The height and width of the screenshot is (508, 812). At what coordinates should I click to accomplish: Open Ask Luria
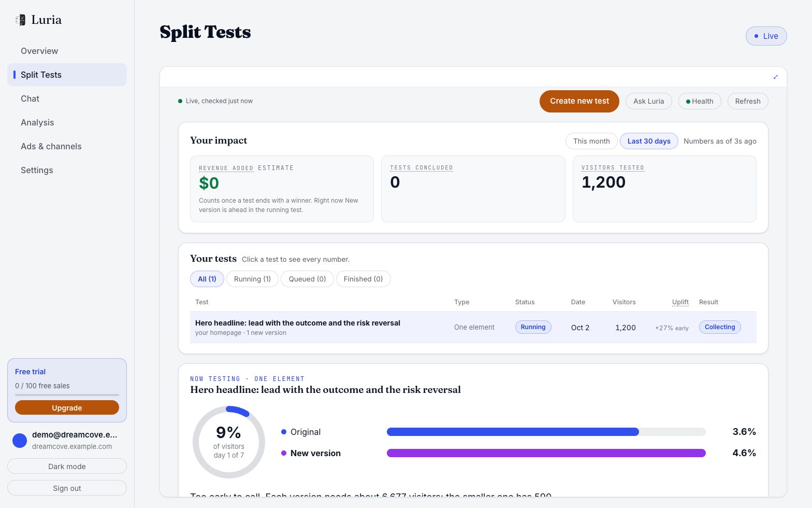pos(648,101)
